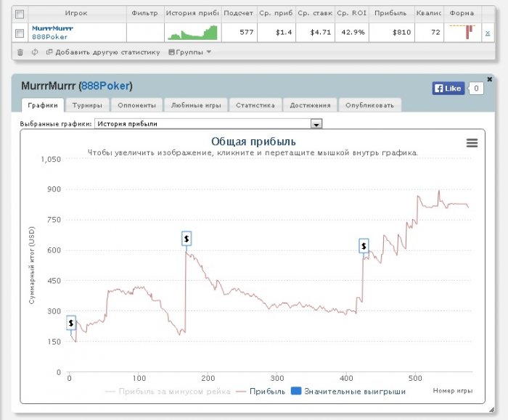Switch to the Графики tab
Image resolution: width=508 pixels, height=420 pixels.
tap(43, 105)
